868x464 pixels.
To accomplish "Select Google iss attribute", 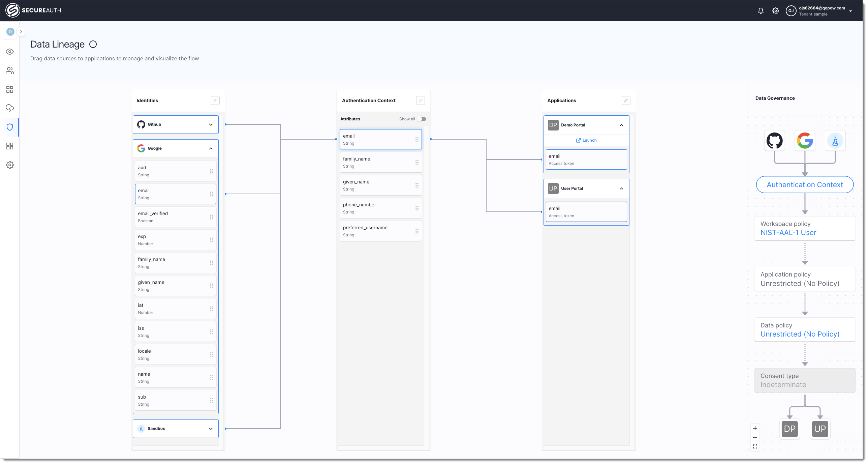I will tap(176, 331).
